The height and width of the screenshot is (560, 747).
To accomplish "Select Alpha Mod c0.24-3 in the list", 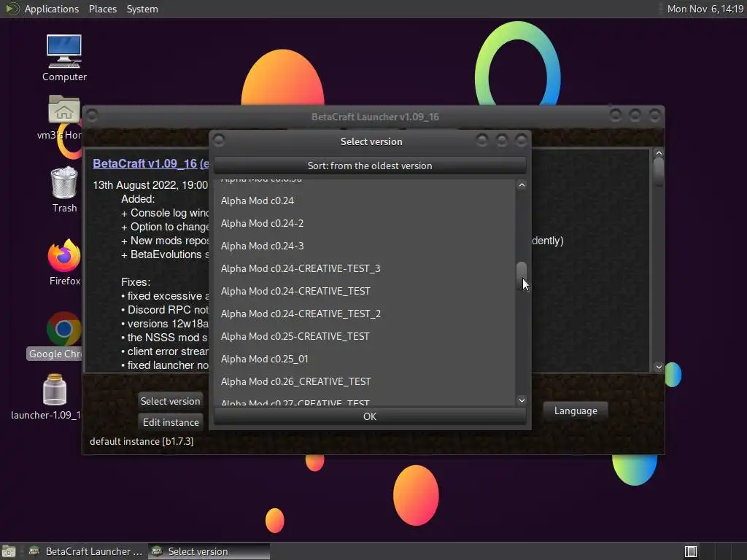I will 365,246.
